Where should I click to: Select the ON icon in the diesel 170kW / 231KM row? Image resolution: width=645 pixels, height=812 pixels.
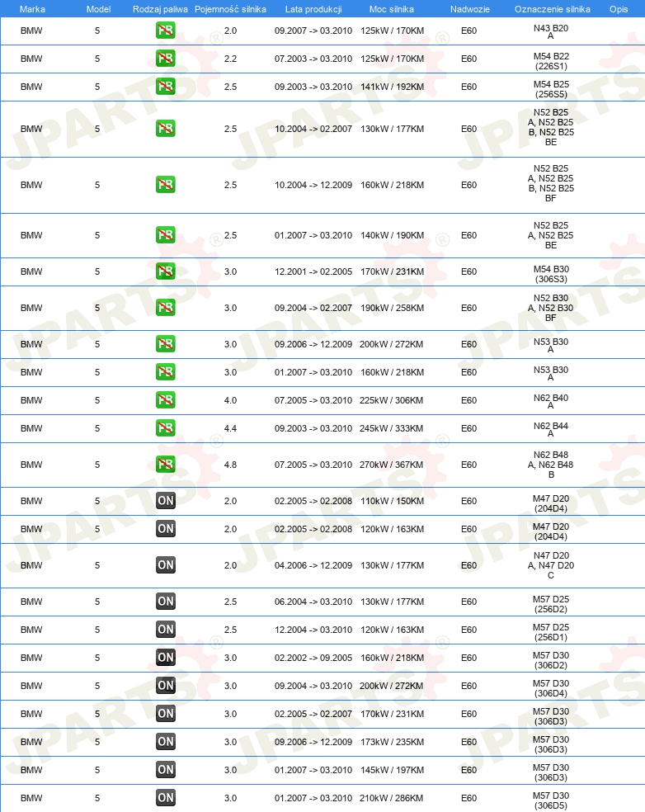tap(166, 713)
